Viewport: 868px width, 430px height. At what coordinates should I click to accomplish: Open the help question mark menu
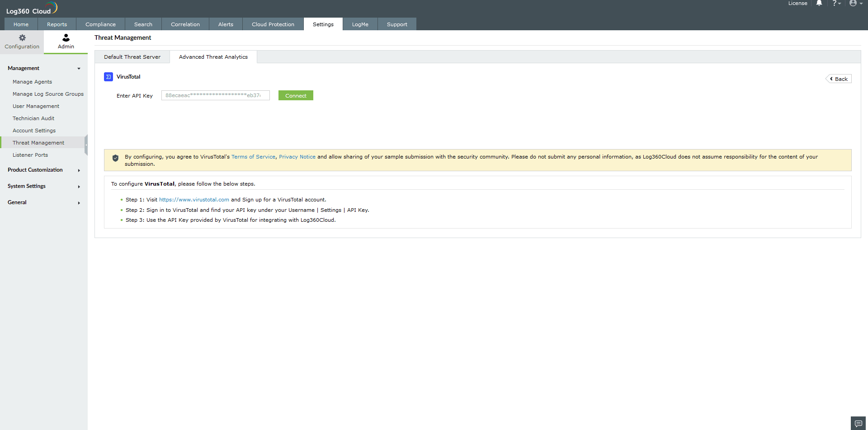[x=835, y=4]
